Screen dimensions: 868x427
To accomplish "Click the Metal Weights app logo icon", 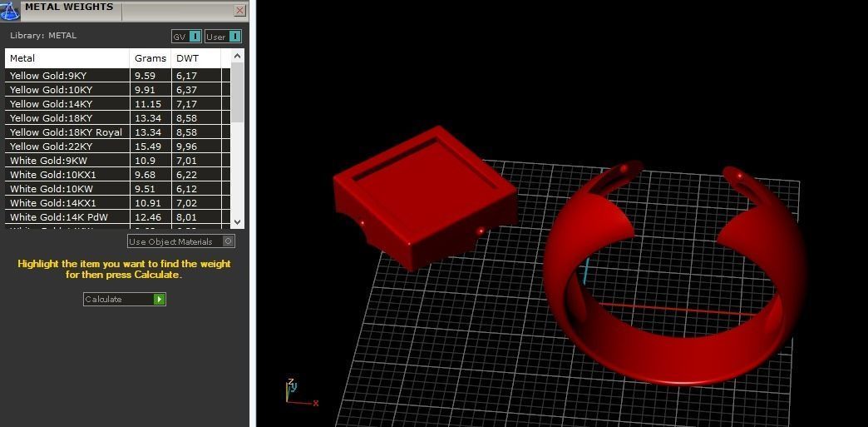I will click(11, 10).
